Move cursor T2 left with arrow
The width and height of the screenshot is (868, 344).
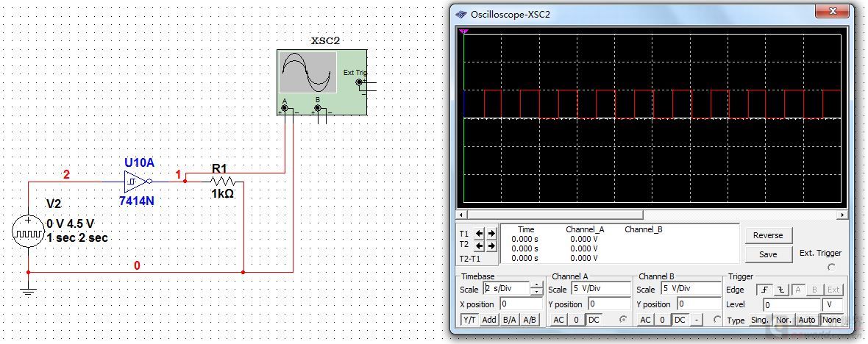(480, 246)
